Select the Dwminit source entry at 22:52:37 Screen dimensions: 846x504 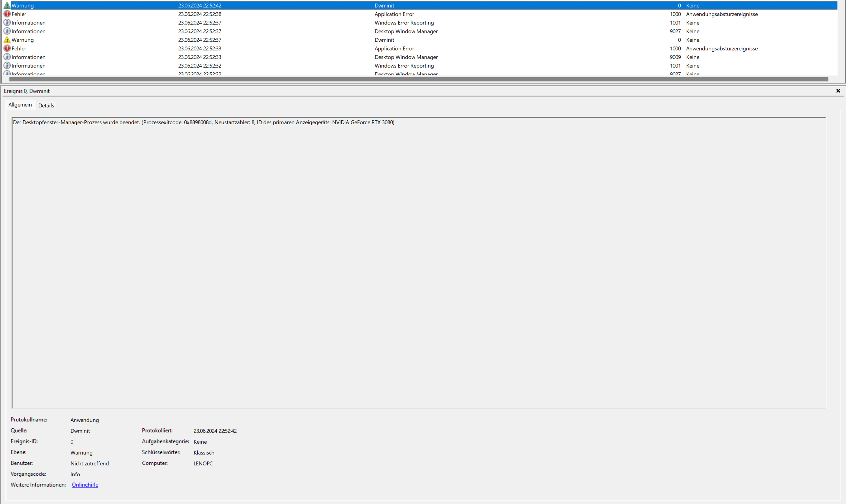384,40
